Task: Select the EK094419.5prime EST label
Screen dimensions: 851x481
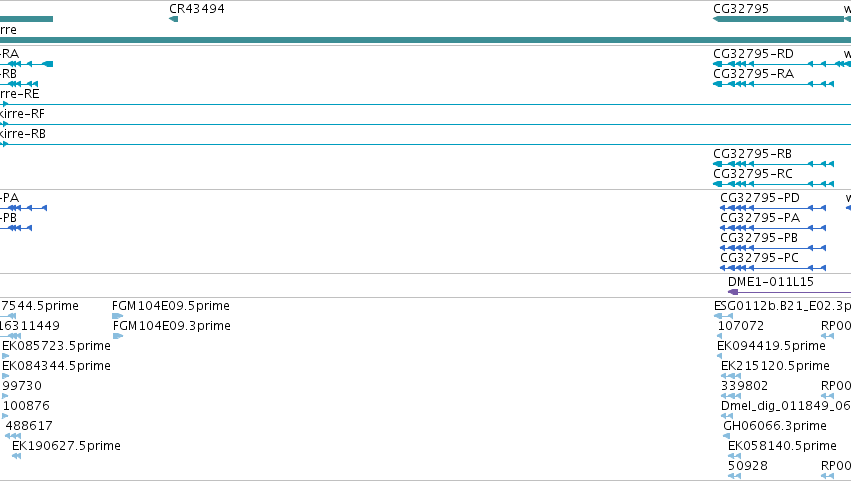Action: (771, 346)
